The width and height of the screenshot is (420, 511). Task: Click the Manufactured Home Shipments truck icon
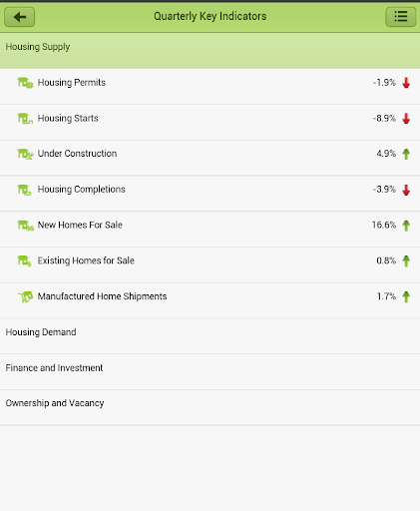click(x=25, y=296)
